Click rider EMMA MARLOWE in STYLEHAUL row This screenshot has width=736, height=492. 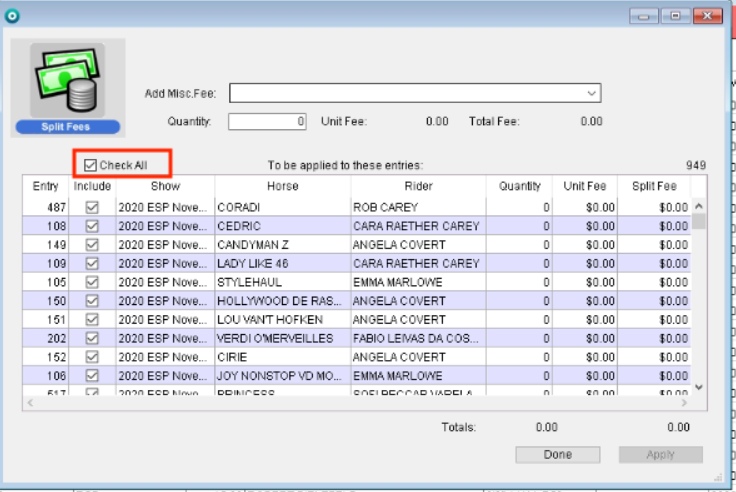[418, 282]
